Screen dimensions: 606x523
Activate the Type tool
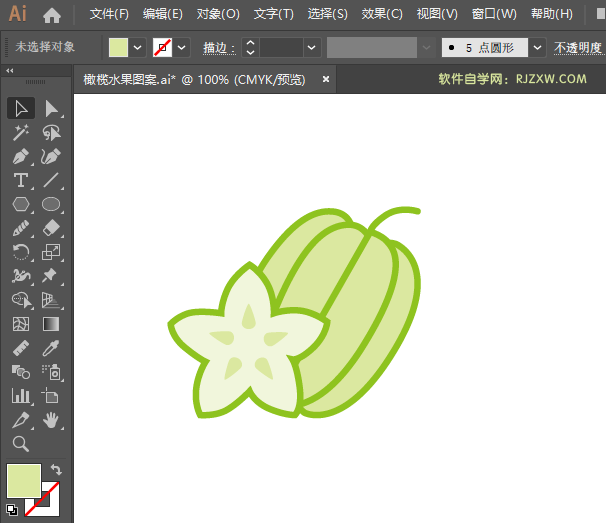pos(21,180)
